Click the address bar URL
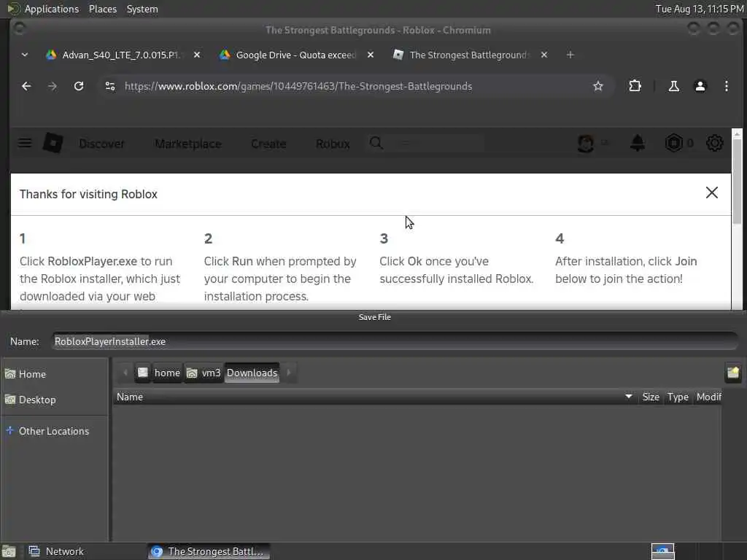This screenshot has width=747, height=560. (298, 86)
